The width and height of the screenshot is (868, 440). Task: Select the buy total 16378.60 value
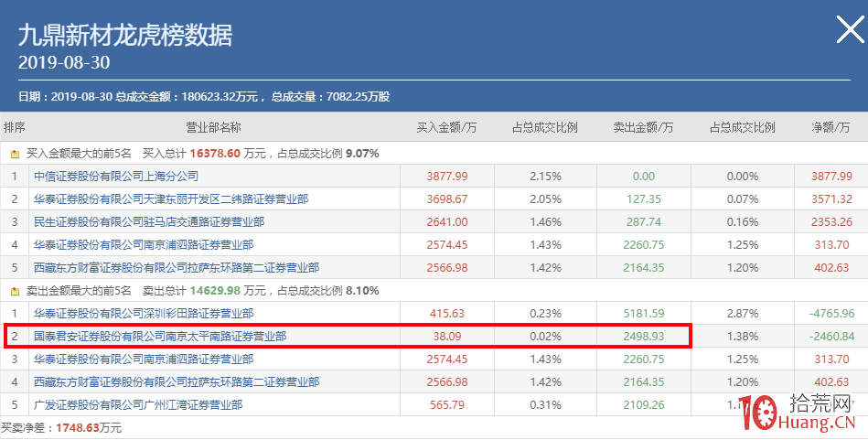[x=215, y=154]
